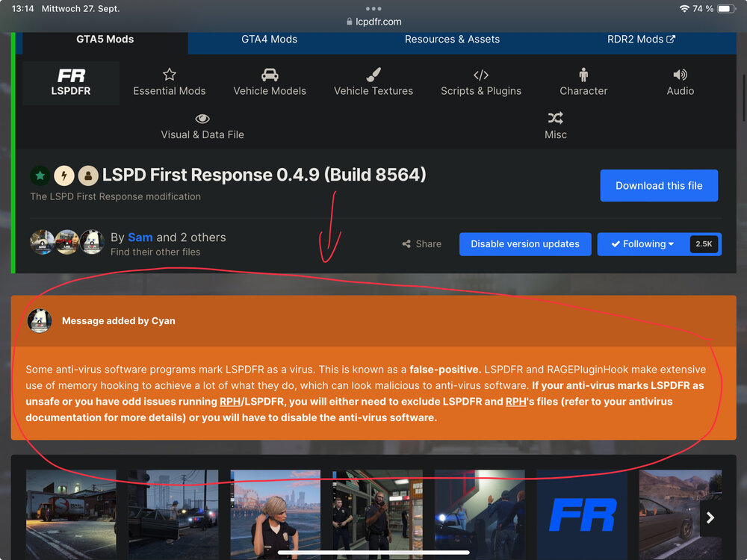Tap the lcpdfr.com address bar
The width and height of the screenshot is (747, 560).
373,22
